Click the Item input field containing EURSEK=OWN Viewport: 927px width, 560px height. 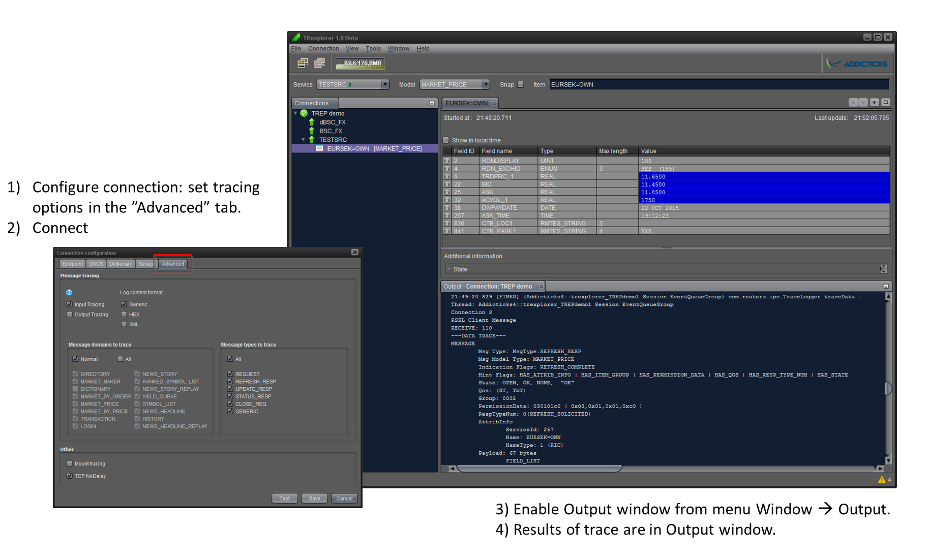click(x=719, y=84)
